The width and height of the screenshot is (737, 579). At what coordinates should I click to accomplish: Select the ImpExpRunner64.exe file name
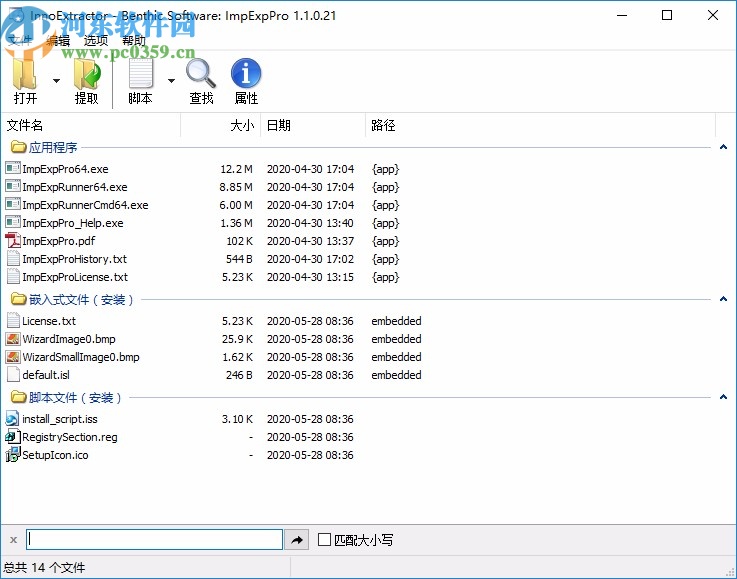(75, 187)
